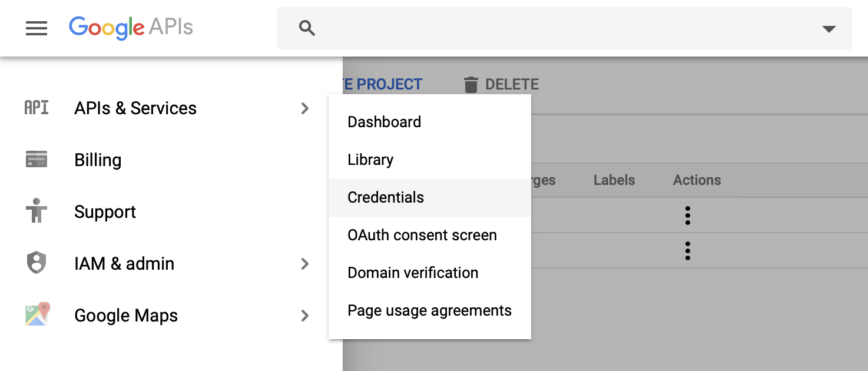Click the trash can delete icon
Screen dimensions: 868x371
tap(471, 85)
